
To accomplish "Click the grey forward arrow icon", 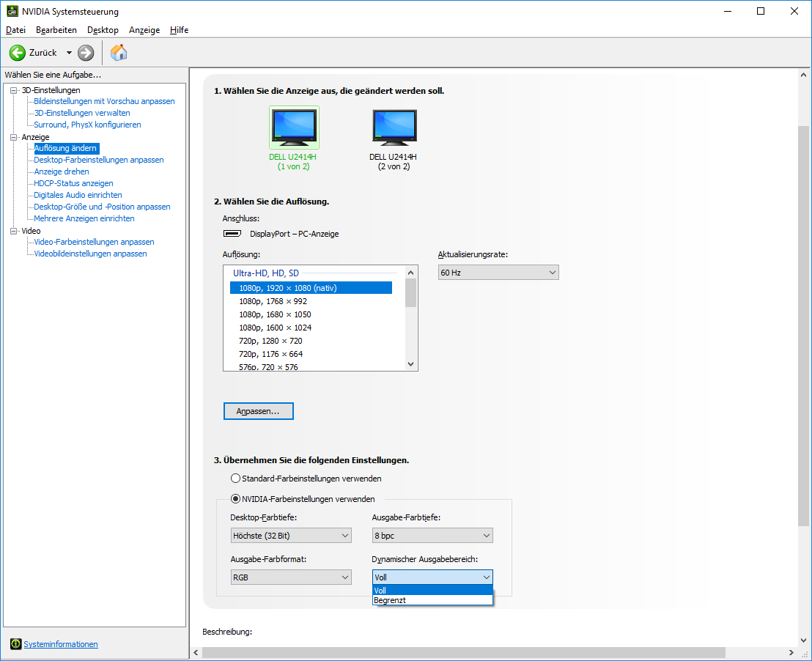I will [86, 53].
